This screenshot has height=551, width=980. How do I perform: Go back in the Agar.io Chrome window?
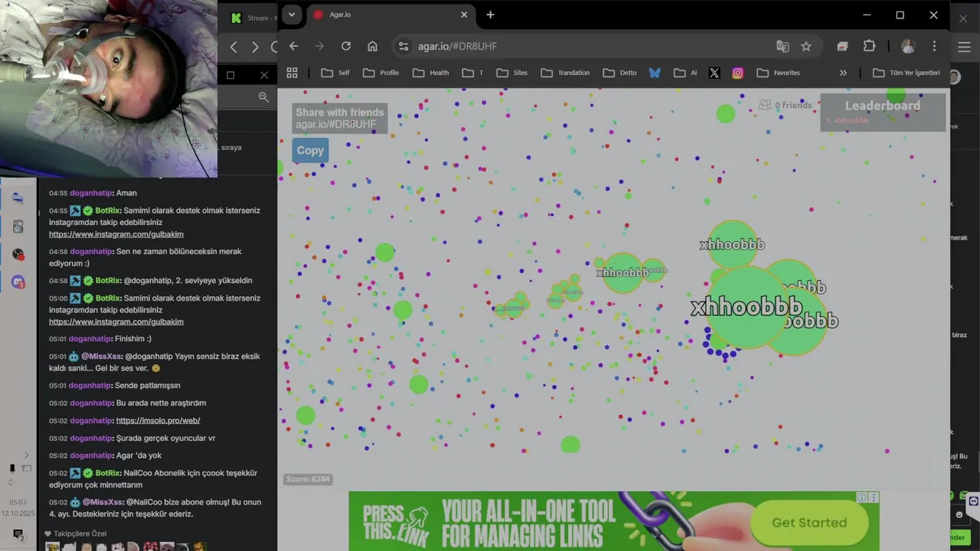click(x=293, y=46)
